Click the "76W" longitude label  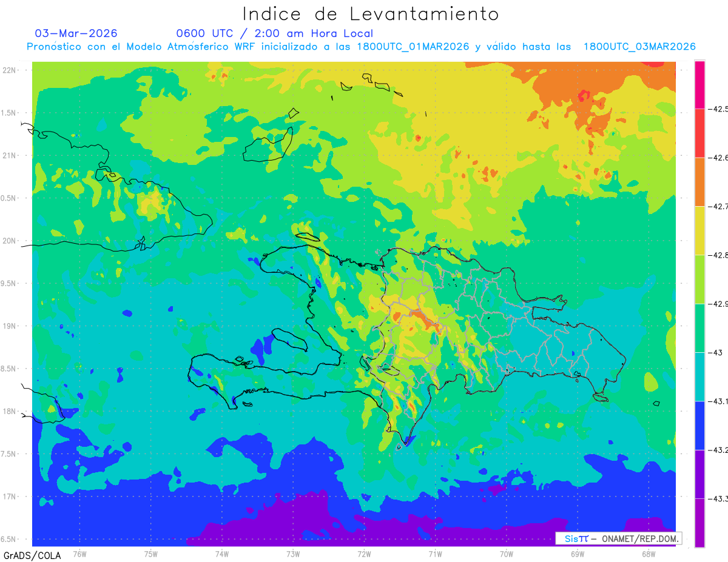click(x=80, y=554)
